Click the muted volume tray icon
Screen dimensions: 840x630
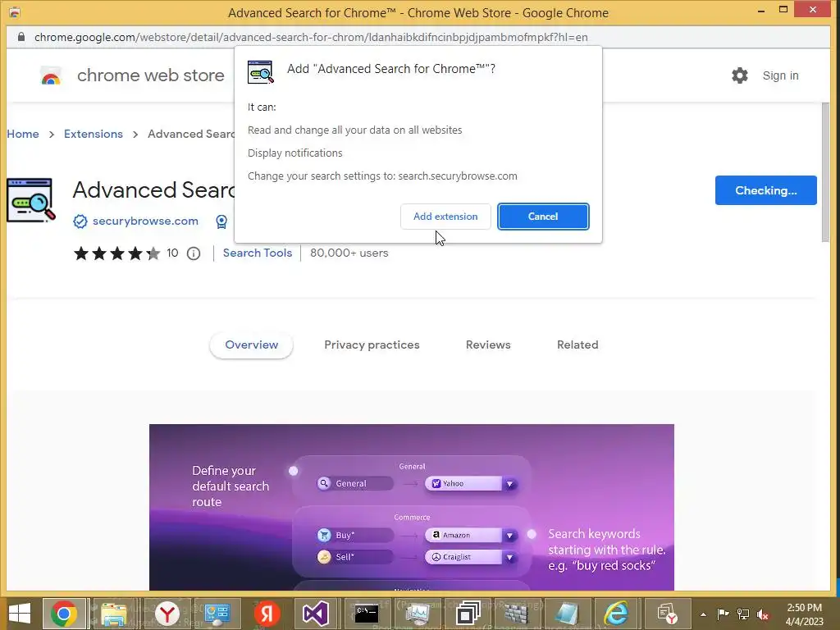[763, 614]
